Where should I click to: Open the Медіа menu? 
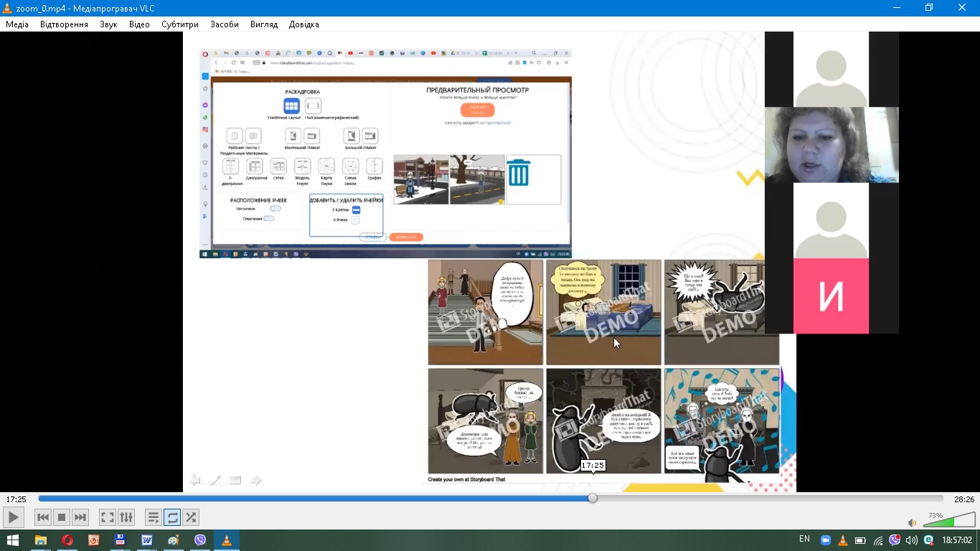[17, 24]
